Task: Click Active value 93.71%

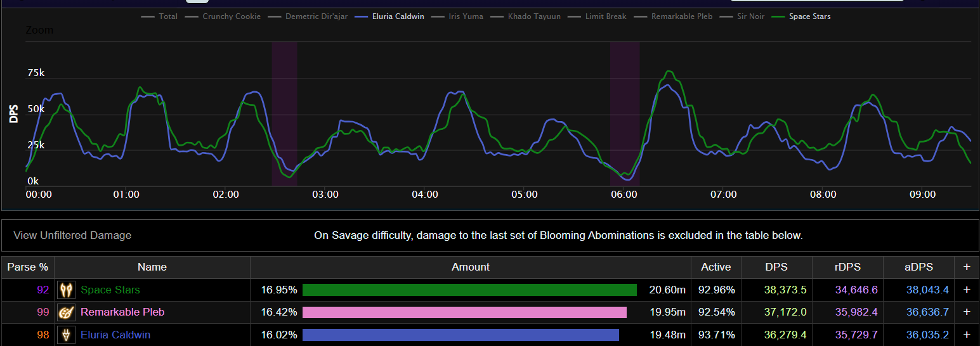Action: pyautogui.click(x=715, y=335)
